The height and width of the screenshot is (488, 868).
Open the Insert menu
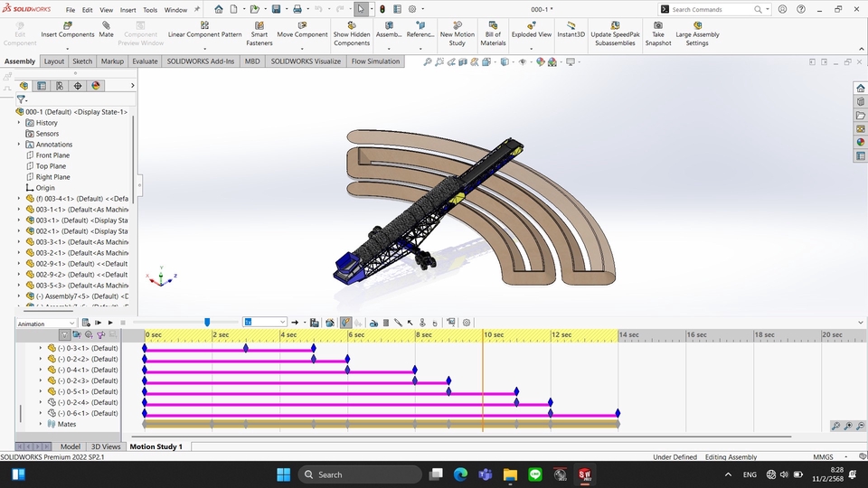click(x=128, y=10)
